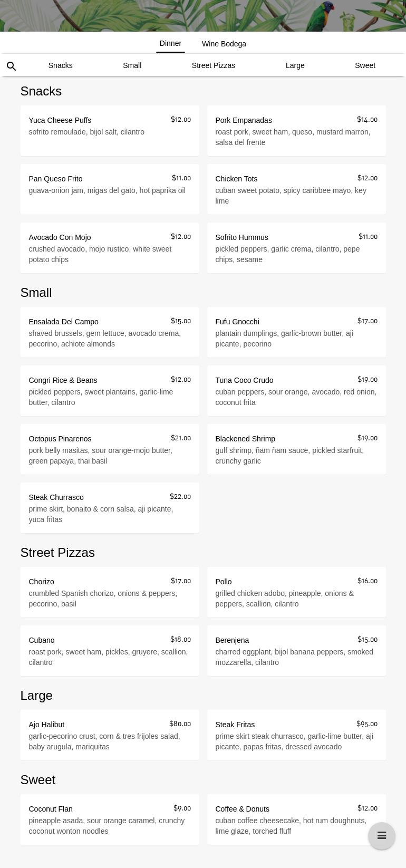The image size is (406, 868).
Task: Choose the Tuna Coco Crudo dish
Action: pos(296,391)
